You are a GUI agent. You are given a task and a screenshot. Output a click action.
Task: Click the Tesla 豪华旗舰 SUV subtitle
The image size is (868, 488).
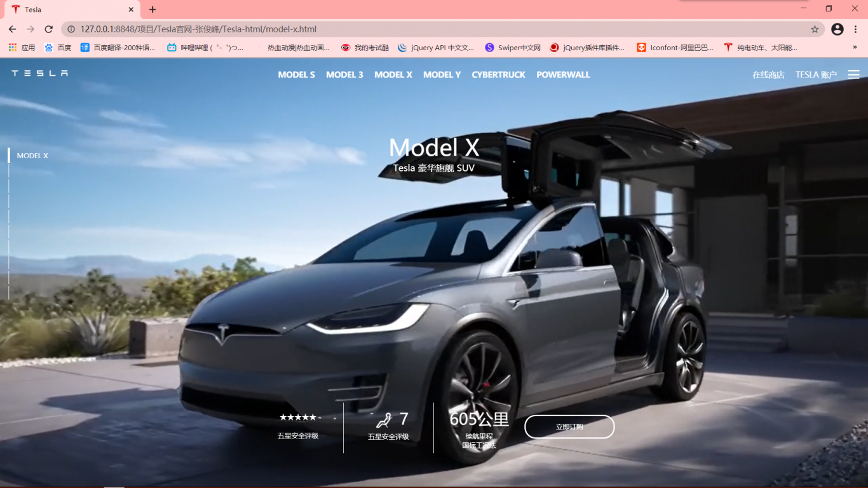click(434, 168)
